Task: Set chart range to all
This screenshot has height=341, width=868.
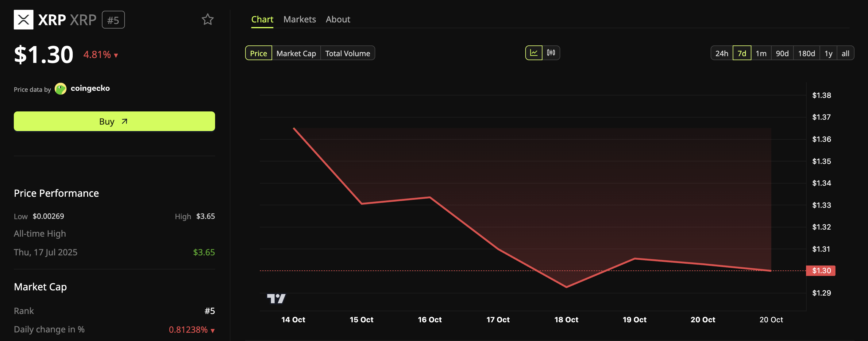Action: 845,53
